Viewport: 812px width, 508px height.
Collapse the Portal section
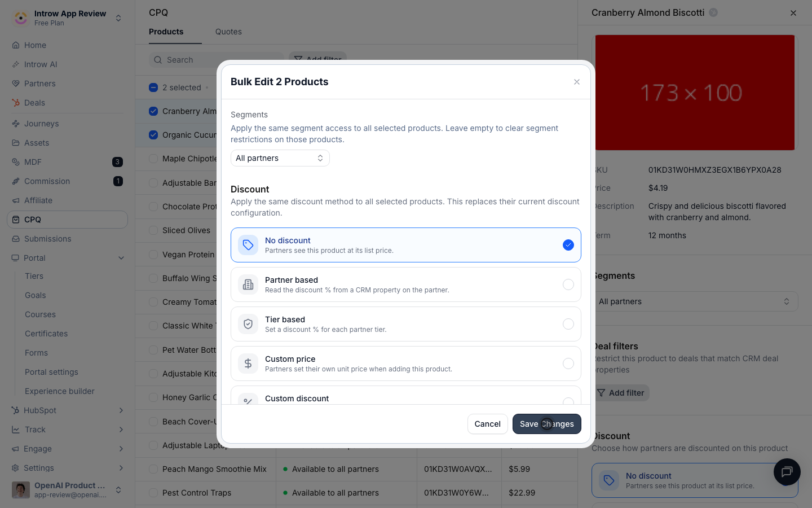coord(121,258)
